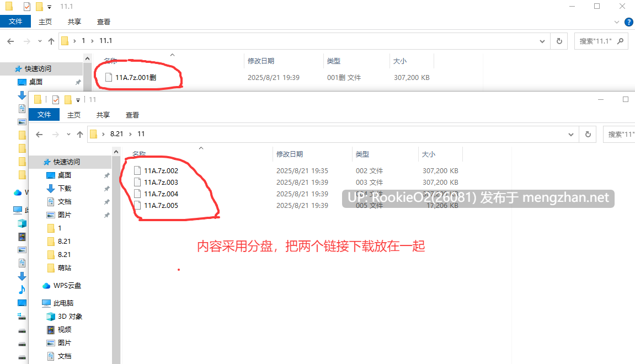Select file 11A.7z.002
This screenshot has height=364, width=635.
point(161,171)
